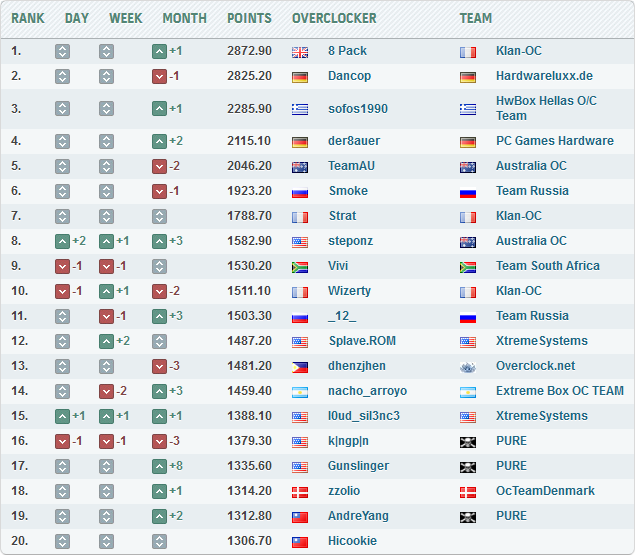The width and height of the screenshot is (635, 555).
Task: Click the skull team icon in Gunslinger row
Action: click(468, 467)
